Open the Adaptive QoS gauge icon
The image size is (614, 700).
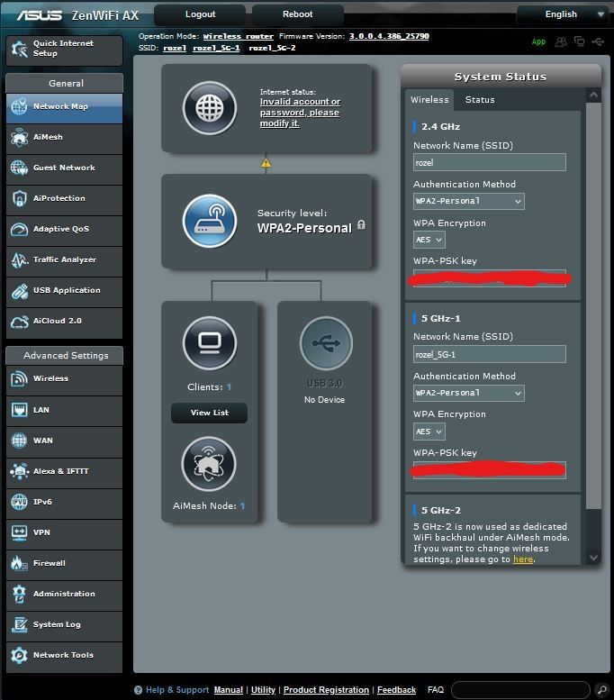(19, 230)
